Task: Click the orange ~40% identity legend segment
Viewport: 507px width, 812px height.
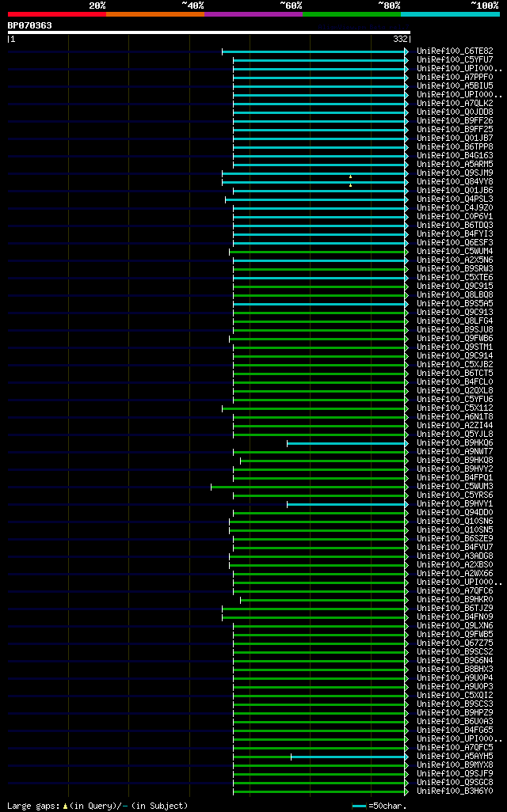Action: click(x=155, y=14)
